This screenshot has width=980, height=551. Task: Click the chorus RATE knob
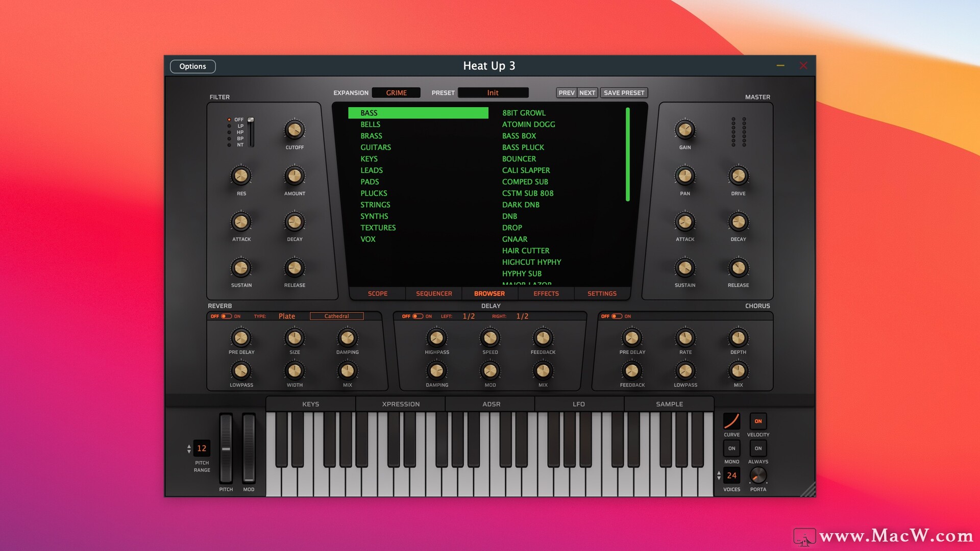point(685,338)
